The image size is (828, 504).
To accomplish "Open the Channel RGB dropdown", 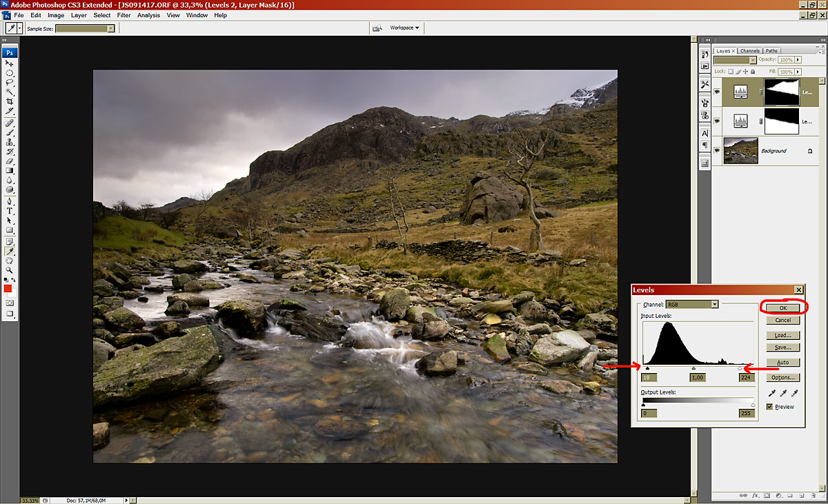I will pos(715,304).
